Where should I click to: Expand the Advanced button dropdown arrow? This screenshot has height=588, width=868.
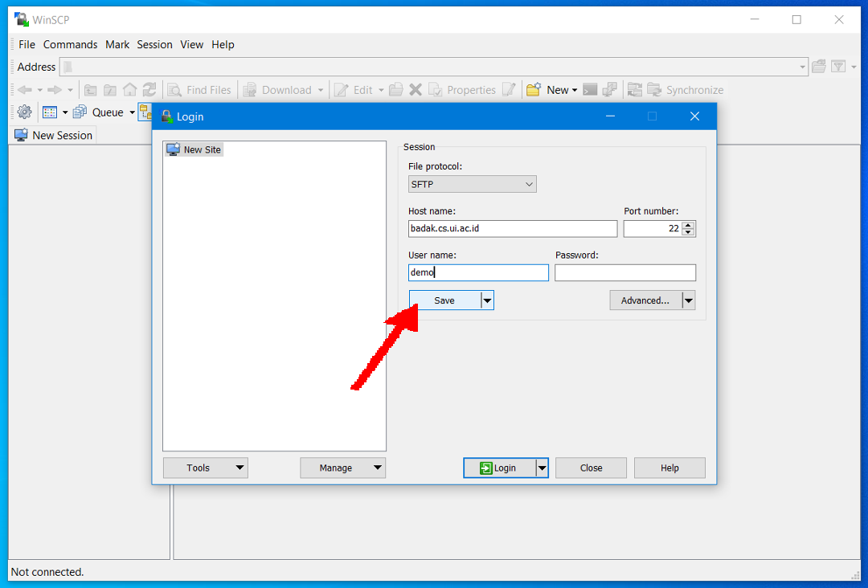coord(688,300)
